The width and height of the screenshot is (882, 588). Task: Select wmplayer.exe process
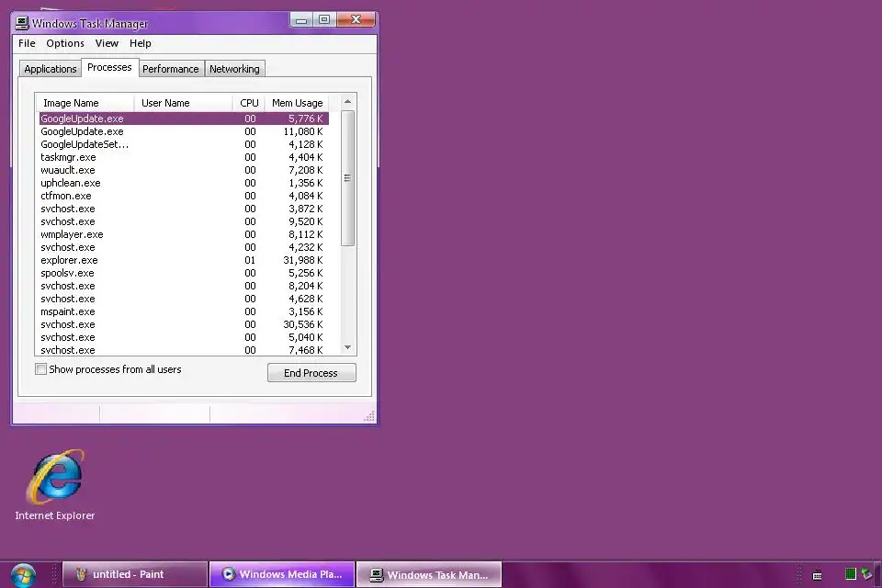tap(184, 234)
